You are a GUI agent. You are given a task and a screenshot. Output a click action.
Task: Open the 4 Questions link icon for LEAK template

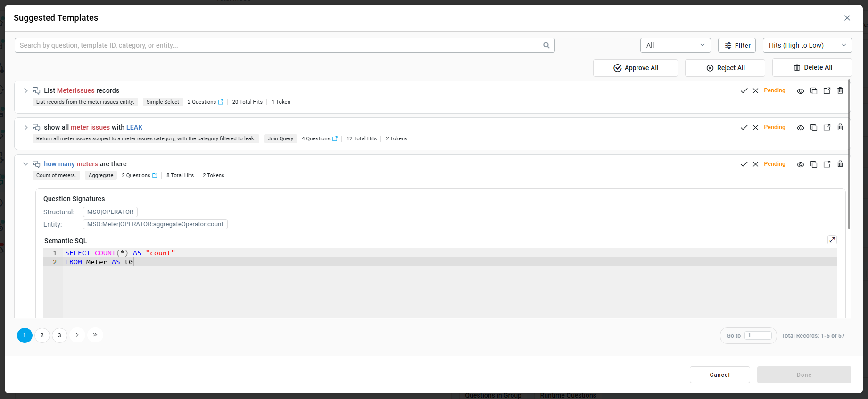tap(335, 138)
